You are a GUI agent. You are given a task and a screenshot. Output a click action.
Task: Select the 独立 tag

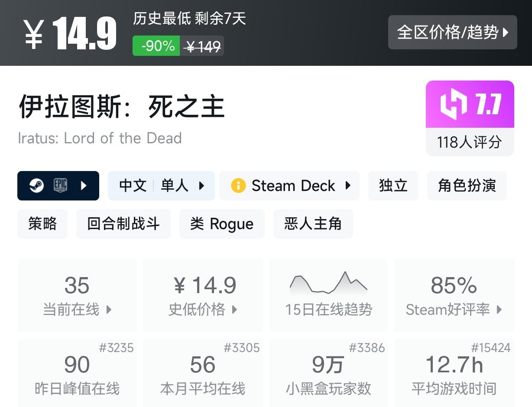pos(393,186)
